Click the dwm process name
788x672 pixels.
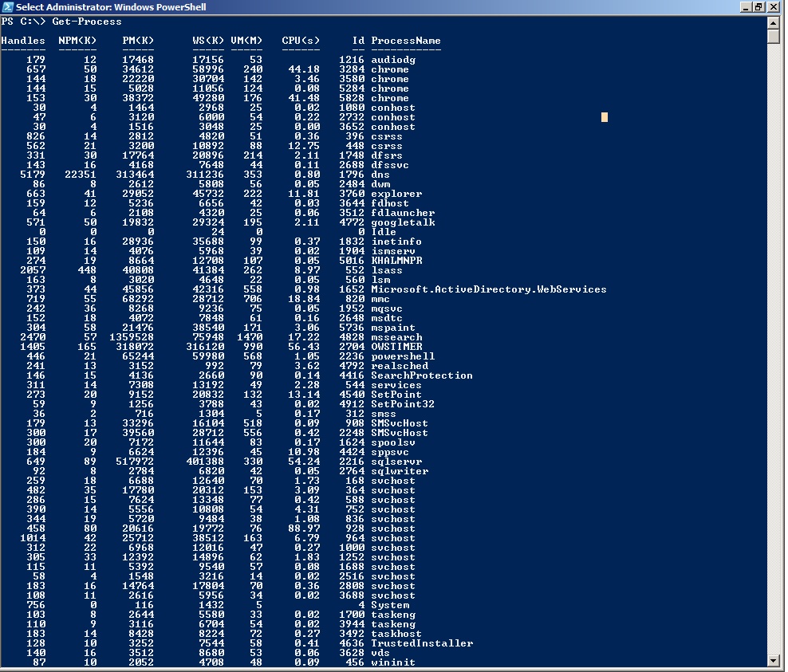(x=380, y=184)
